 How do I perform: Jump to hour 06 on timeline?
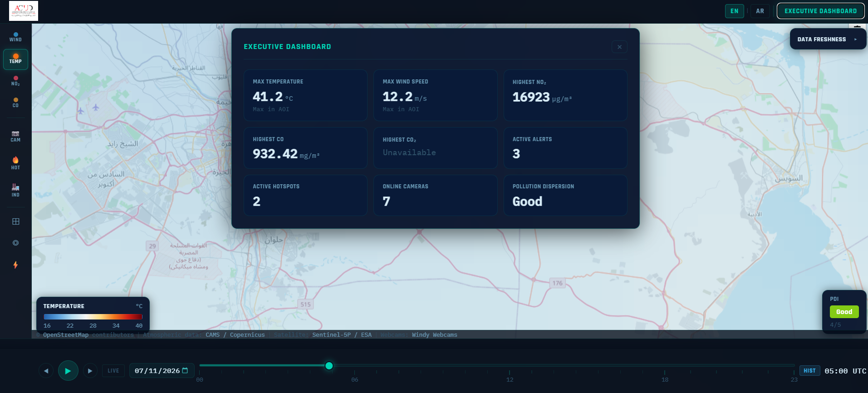click(x=355, y=379)
